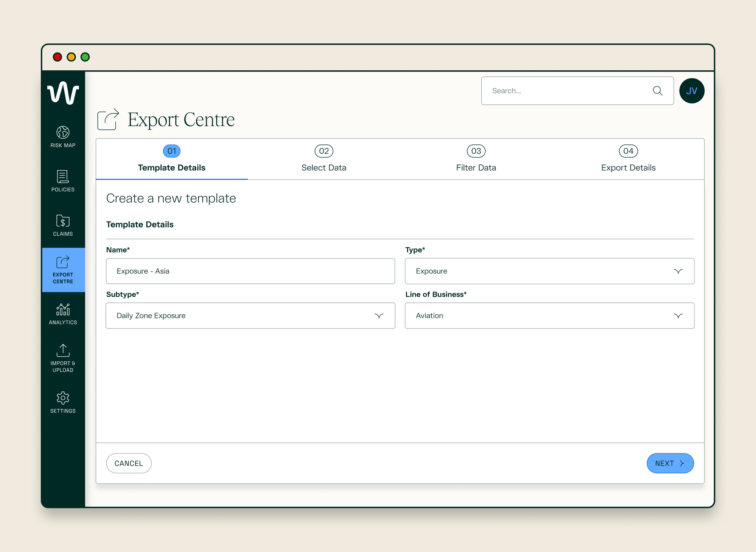
Task: Click the company W logo
Action: point(63,93)
